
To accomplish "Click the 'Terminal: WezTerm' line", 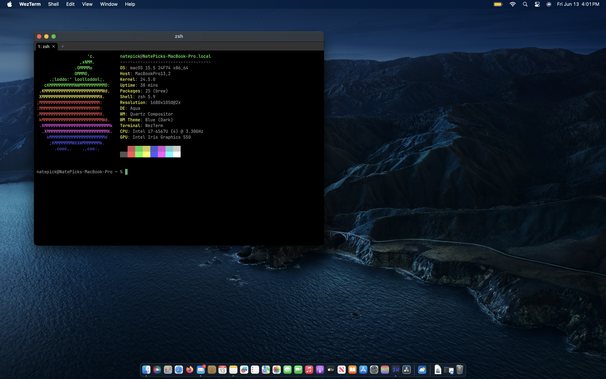I will pos(141,126).
